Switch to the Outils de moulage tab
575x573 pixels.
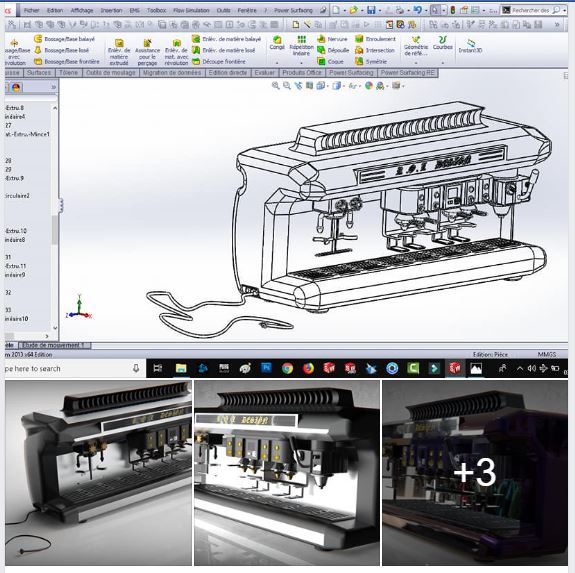[x=111, y=73]
